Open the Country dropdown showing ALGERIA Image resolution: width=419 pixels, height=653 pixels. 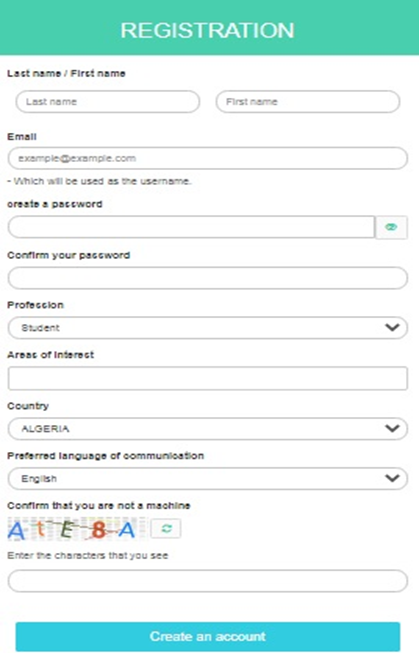pyautogui.click(x=207, y=429)
